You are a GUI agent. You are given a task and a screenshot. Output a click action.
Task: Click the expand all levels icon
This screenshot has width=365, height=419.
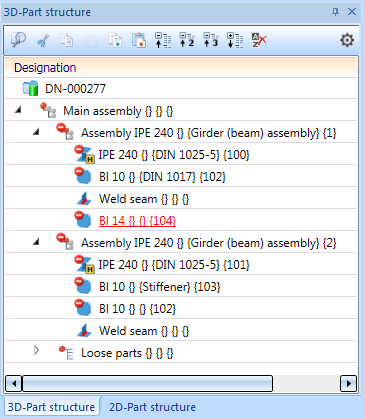coord(235,40)
